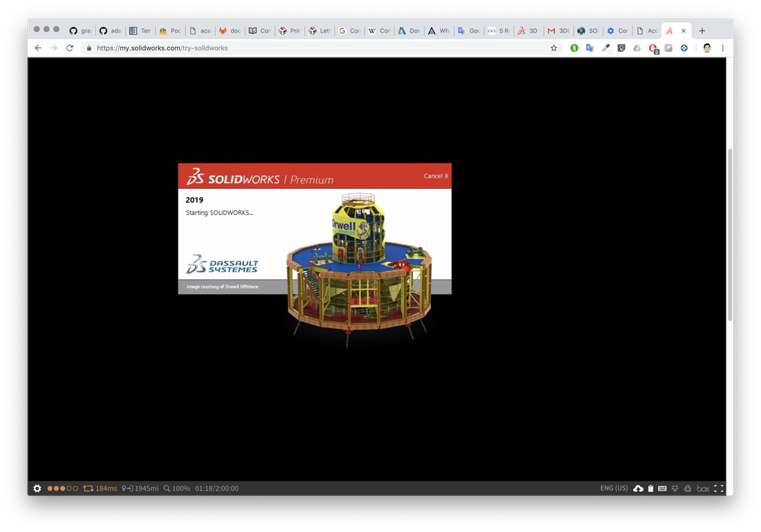
Task: Switch to the GitHub 'ada' tab
Action: pyautogui.click(x=110, y=30)
